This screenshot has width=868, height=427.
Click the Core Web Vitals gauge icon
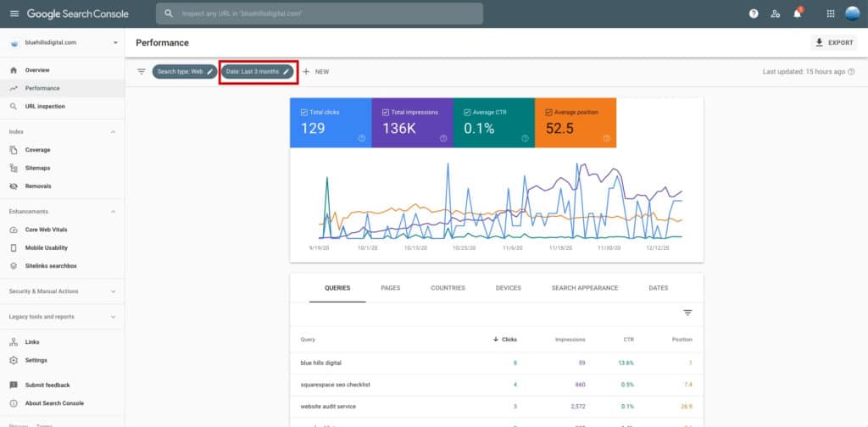pos(14,230)
